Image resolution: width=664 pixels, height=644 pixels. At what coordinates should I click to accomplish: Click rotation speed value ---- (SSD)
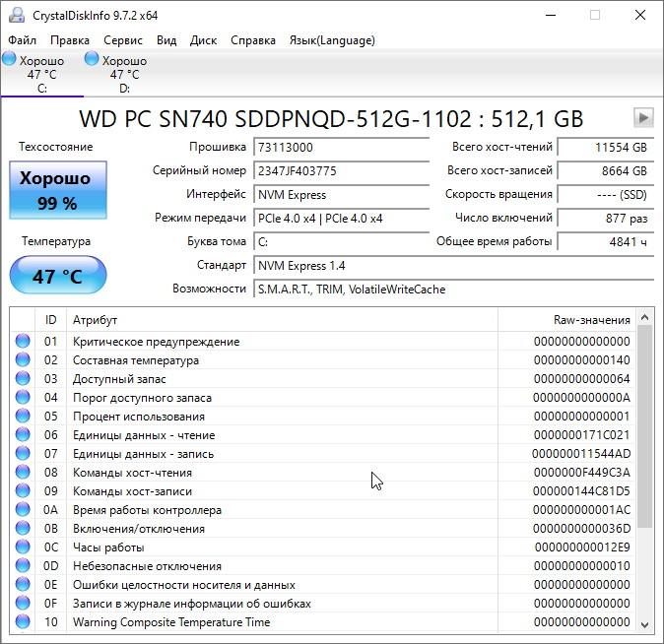coord(606,195)
